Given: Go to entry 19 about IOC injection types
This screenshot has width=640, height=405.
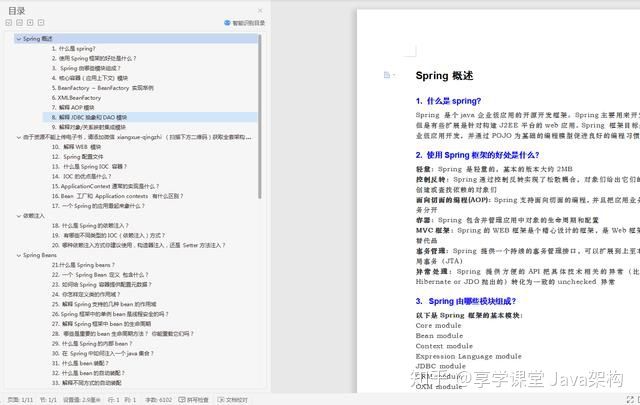Looking at the screenshot, I should (x=109, y=236).
